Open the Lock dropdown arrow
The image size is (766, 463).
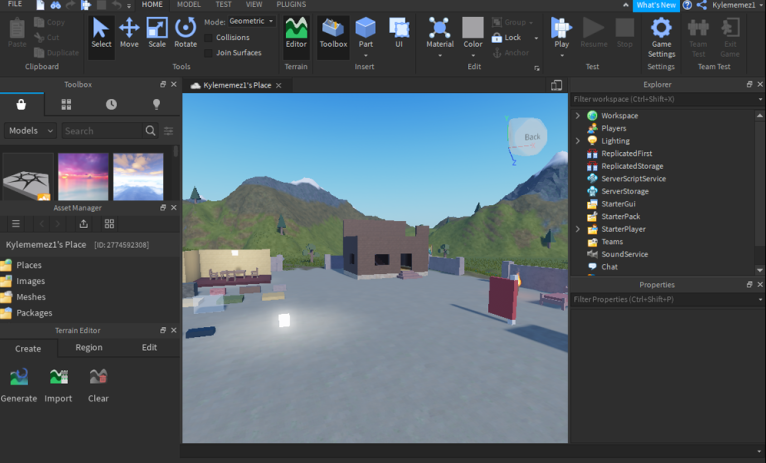pos(536,38)
